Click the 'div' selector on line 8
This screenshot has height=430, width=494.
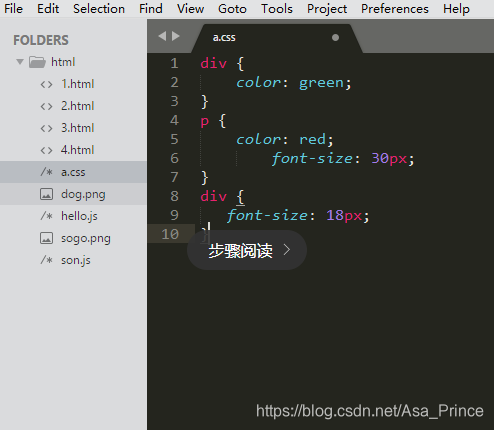pos(214,196)
